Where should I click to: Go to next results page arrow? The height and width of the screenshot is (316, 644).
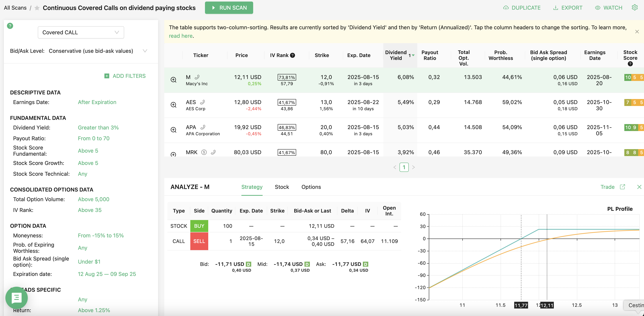[413, 167]
